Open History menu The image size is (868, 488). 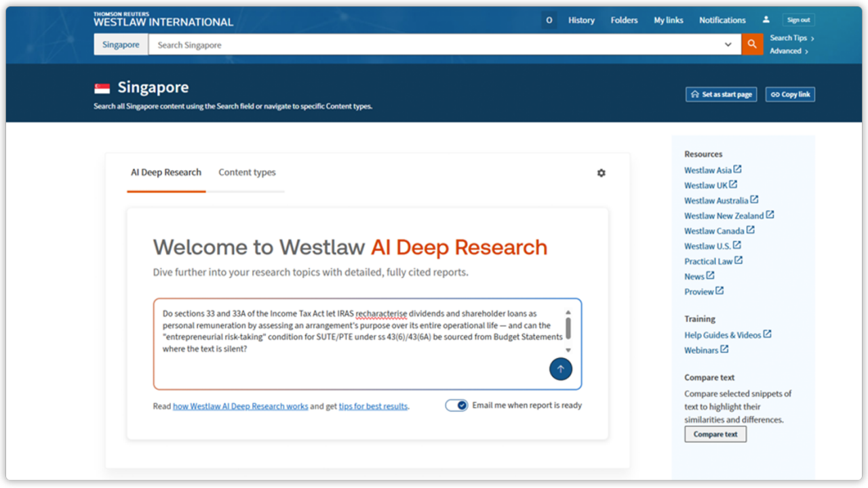coord(581,20)
